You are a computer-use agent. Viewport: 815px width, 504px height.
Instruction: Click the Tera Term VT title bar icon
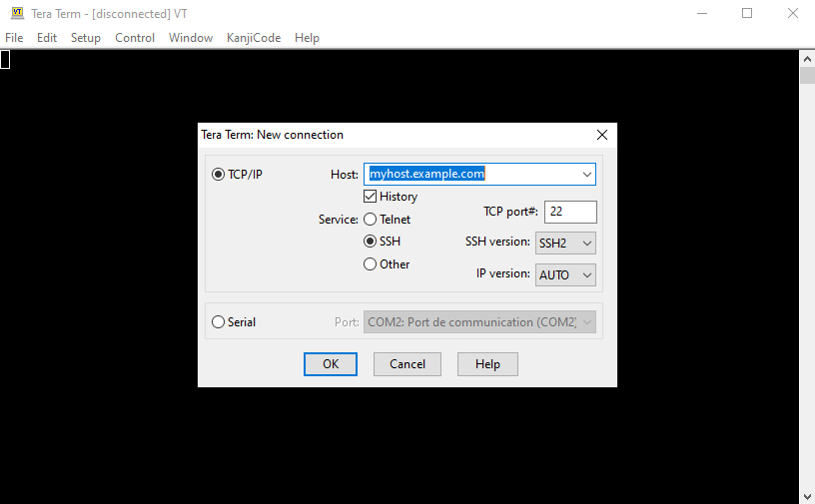(17, 13)
